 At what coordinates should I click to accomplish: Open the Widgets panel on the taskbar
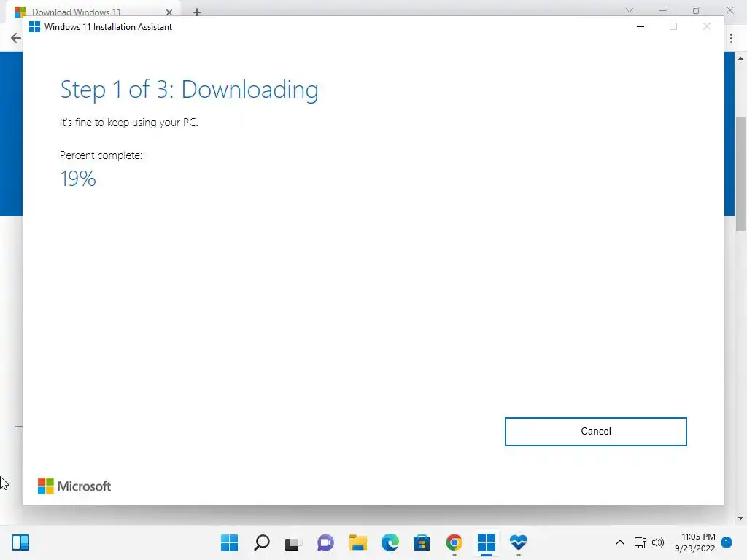(x=20, y=542)
